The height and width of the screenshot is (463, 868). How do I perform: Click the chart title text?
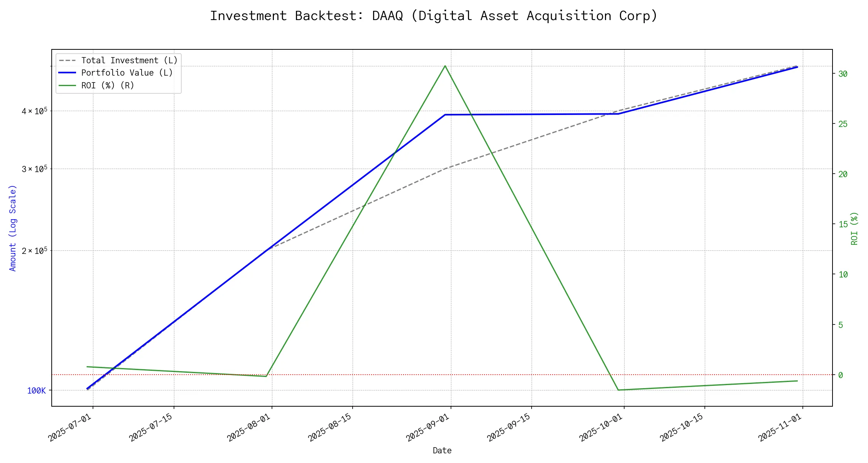(434, 16)
